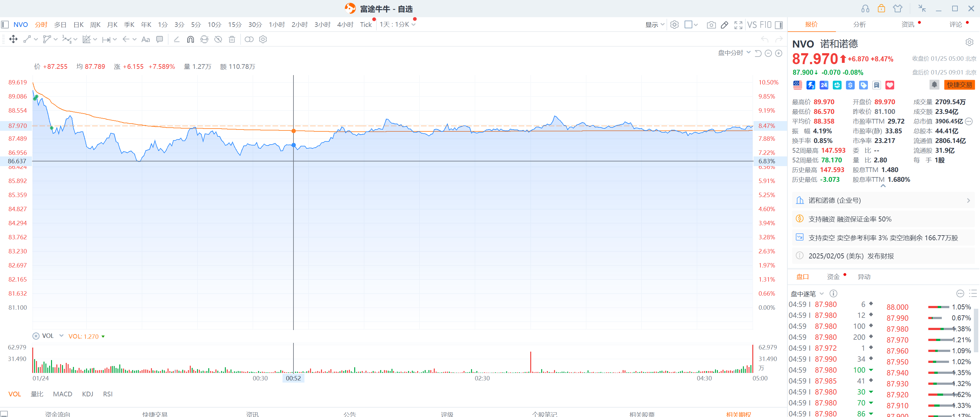
Task: Click the US flag market icon
Action: tap(798, 85)
